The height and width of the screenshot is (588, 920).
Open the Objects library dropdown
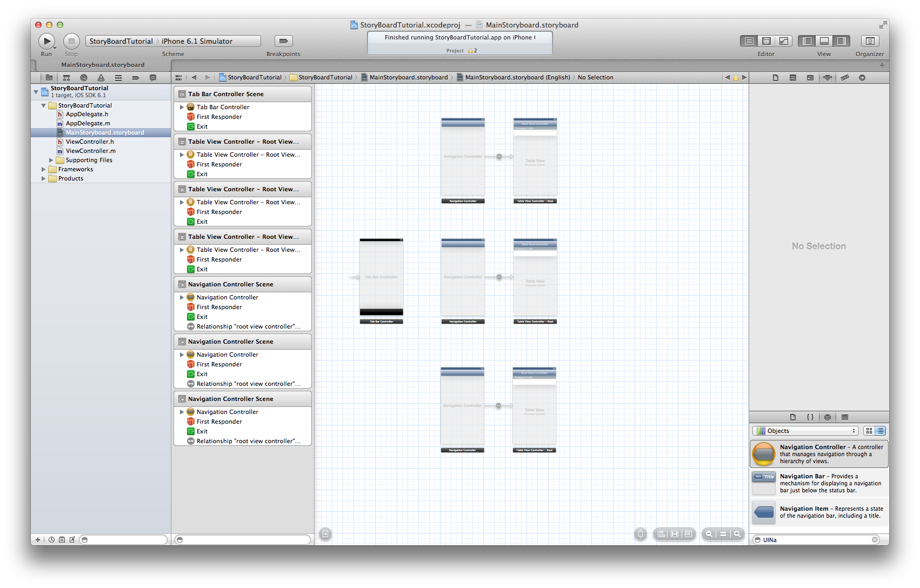click(x=805, y=431)
